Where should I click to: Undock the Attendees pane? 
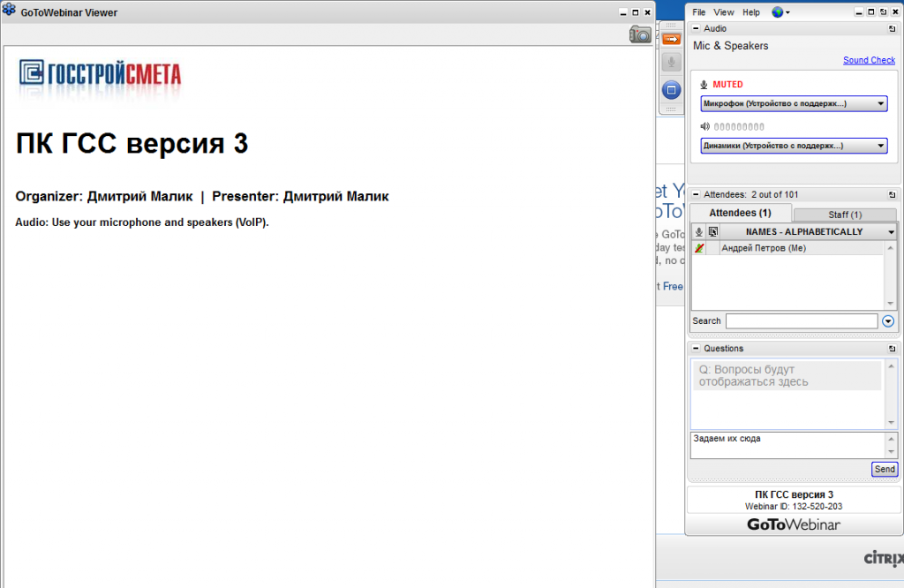pos(892,195)
